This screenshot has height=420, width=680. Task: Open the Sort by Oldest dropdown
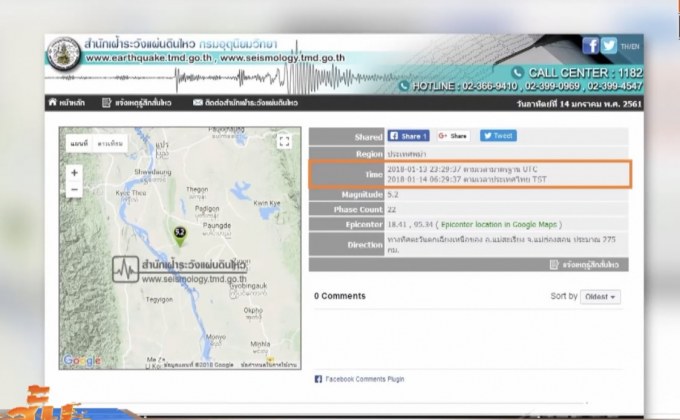[x=600, y=297]
